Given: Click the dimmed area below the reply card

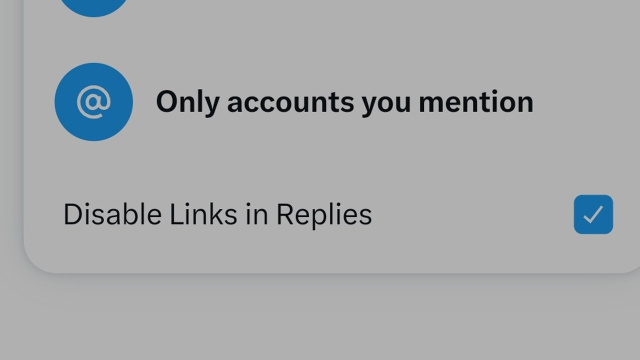Looking at the screenshot, I should coord(320,318).
